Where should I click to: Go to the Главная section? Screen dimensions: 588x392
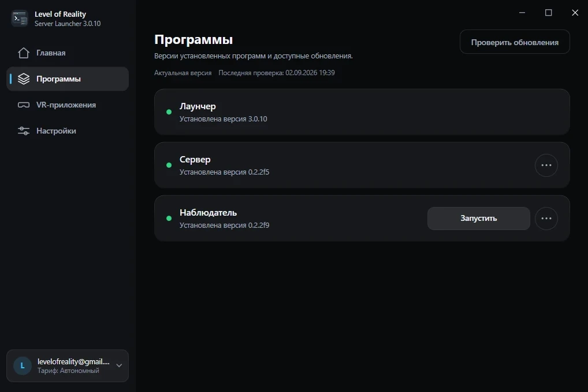[x=68, y=53]
